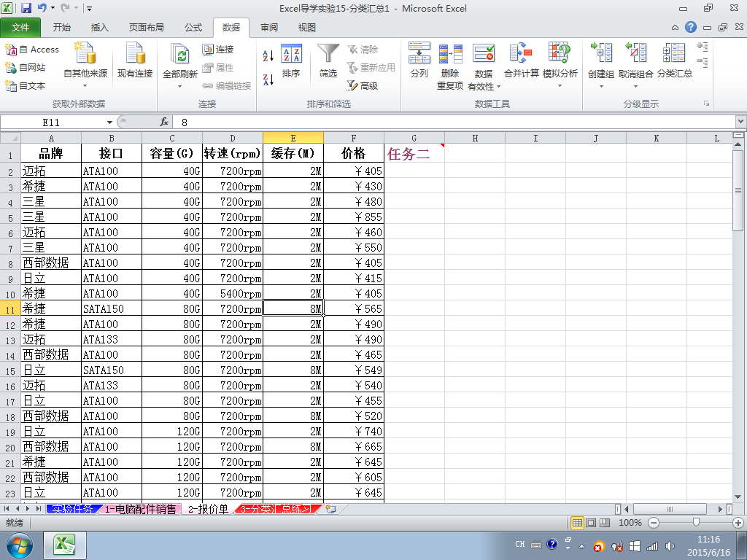Image resolution: width=747 pixels, height=560 pixels.
Task: Switch to the Home (开始) tab
Action: [x=62, y=28]
